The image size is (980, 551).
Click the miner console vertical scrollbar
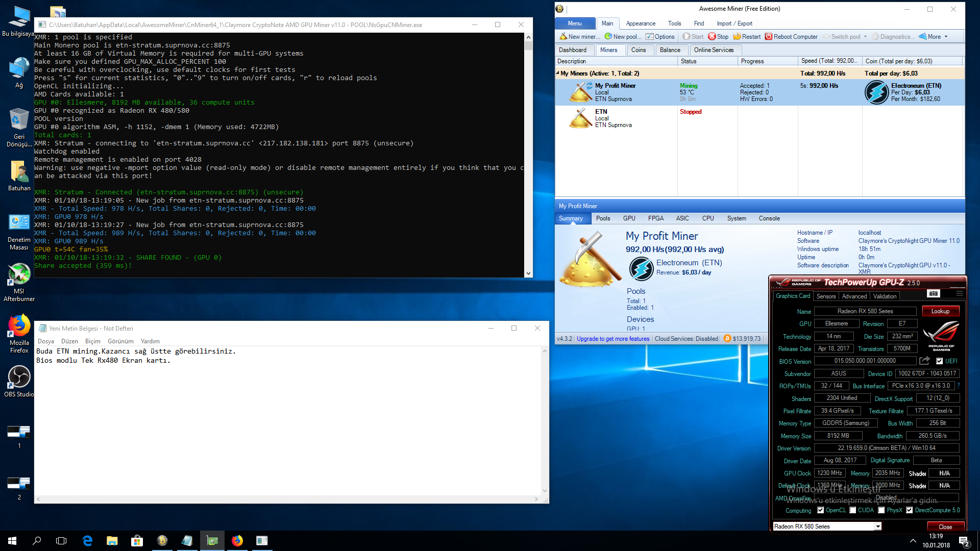click(528, 155)
